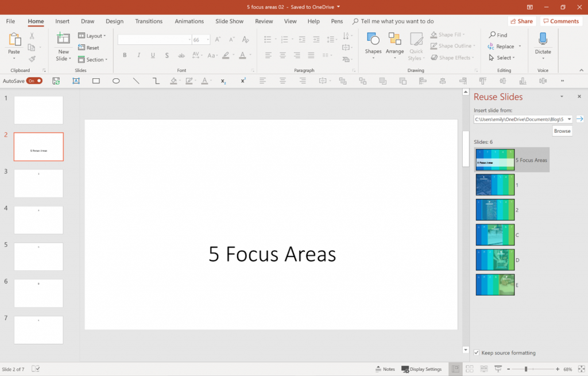Viewport: 588px width, 376px height.
Task: Select the Format Painter
Action: tap(33, 59)
